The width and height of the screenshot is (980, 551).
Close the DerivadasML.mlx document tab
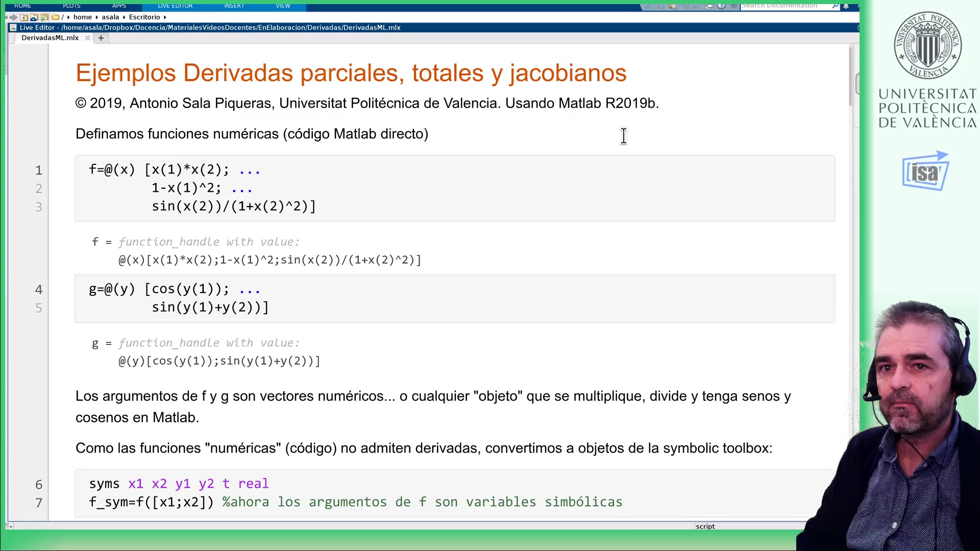[x=87, y=38]
